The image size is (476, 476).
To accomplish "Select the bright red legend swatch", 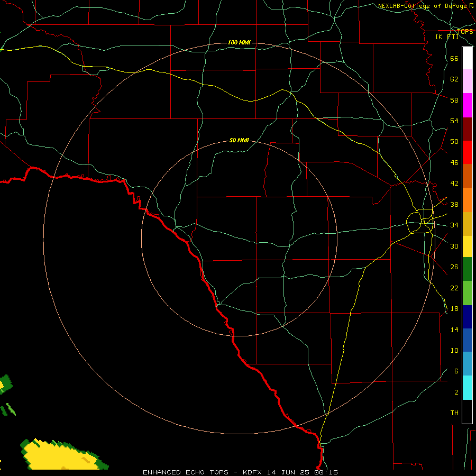I will [467, 152].
